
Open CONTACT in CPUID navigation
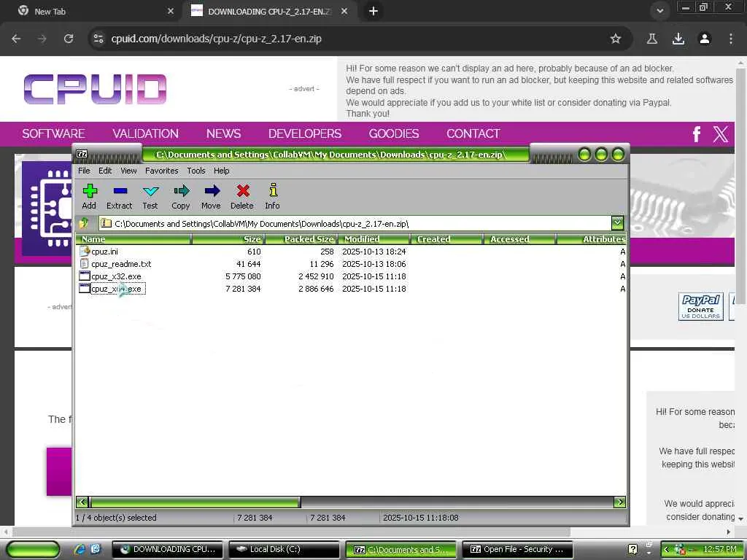473,134
